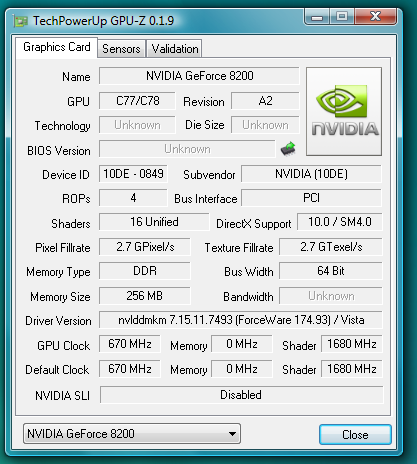Click the Subvendor field NVIDIA (10DE)
417x464 pixels.
tap(311, 174)
